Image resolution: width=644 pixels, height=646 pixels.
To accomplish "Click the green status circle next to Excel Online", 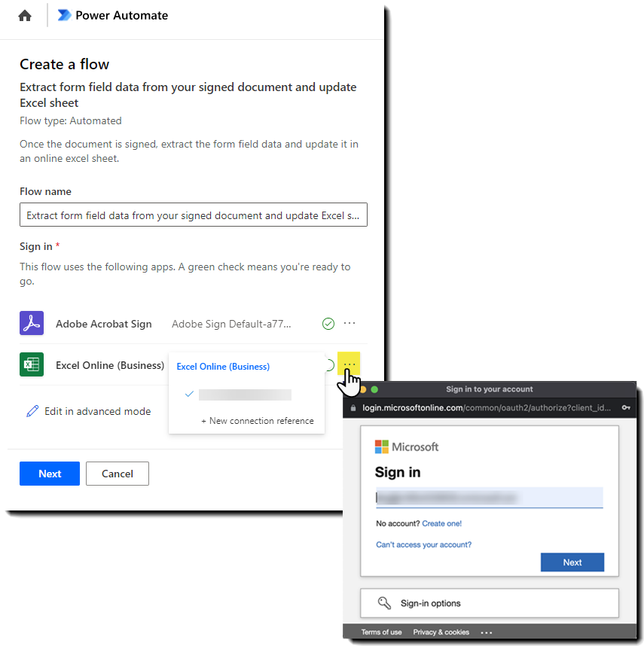I will (328, 365).
